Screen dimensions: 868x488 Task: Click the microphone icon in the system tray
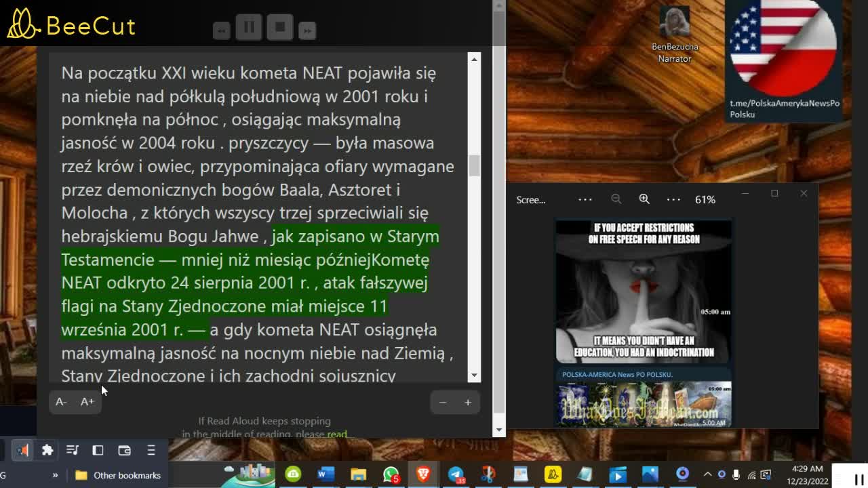[736, 474]
